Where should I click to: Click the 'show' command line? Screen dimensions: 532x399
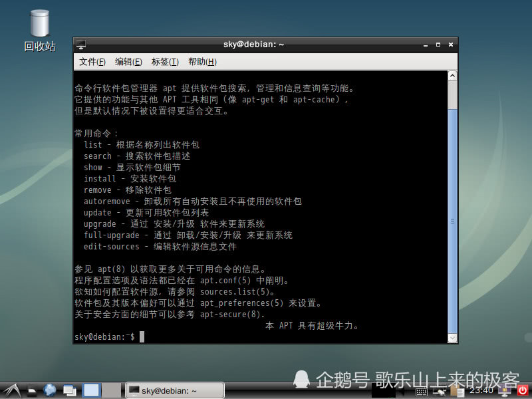(x=132, y=168)
